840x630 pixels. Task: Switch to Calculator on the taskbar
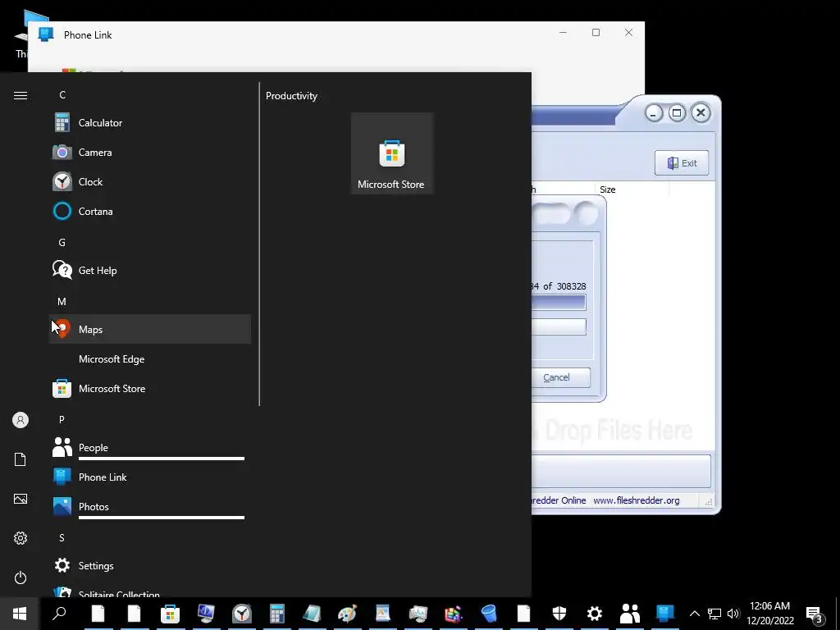[277, 614]
